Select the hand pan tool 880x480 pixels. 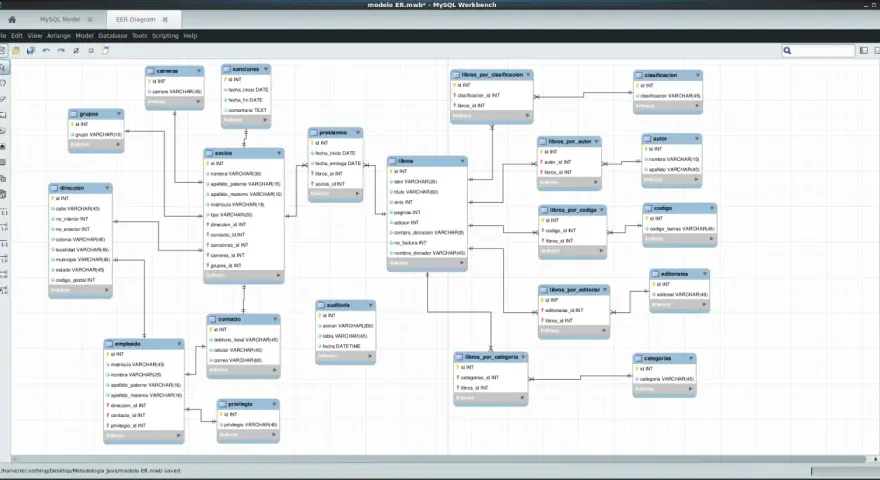tap(3, 83)
